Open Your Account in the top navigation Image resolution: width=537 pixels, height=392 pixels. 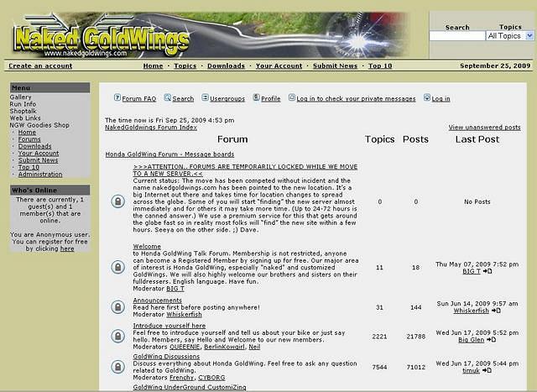click(x=279, y=65)
